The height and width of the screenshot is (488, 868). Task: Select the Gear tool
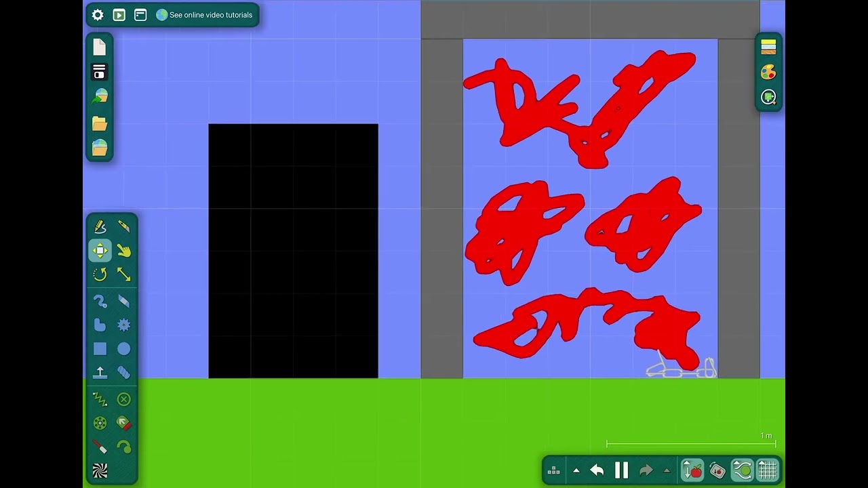point(123,325)
